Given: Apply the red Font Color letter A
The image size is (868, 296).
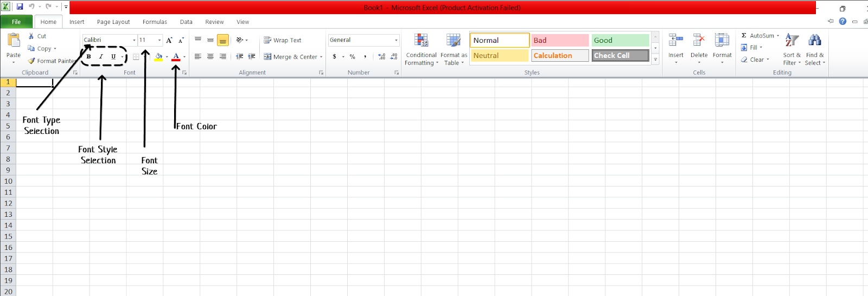Looking at the screenshot, I should pos(176,57).
